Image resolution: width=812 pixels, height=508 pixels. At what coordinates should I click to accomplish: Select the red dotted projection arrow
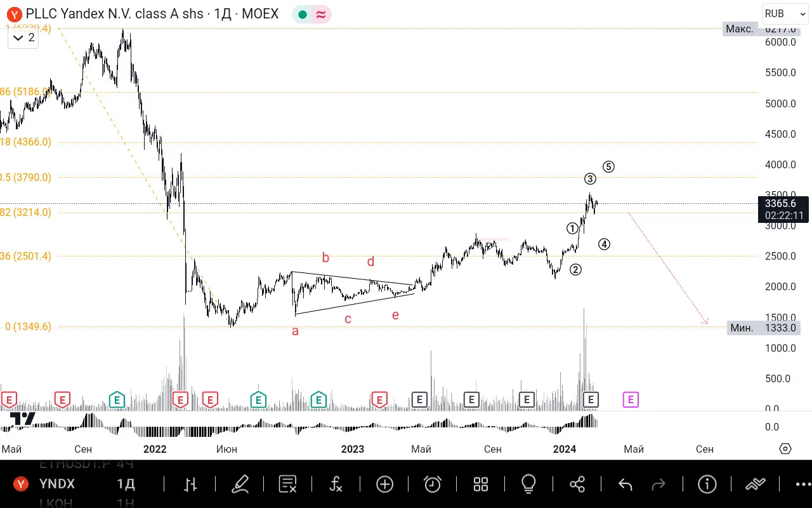[x=668, y=269]
